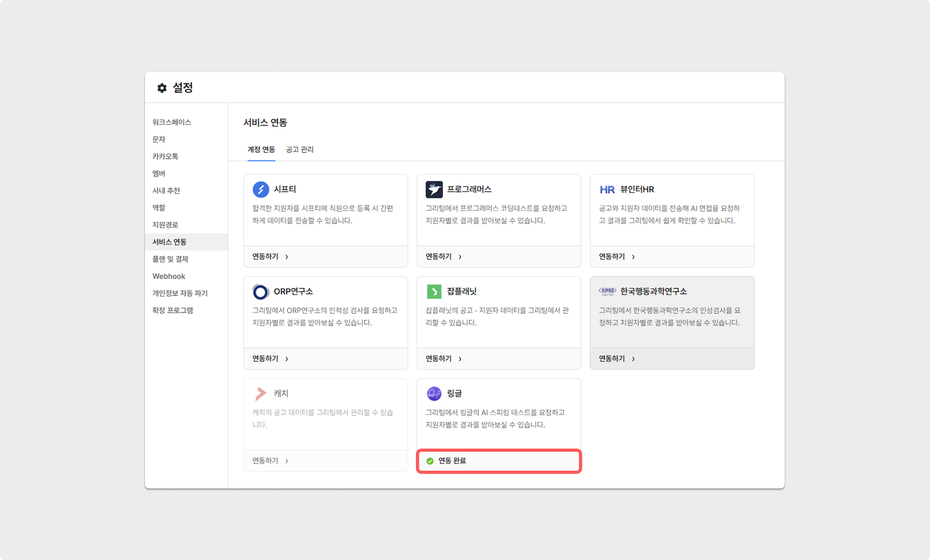Click the settings gear icon
The height and width of the screenshot is (560, 930).
(x=162, y=88)
